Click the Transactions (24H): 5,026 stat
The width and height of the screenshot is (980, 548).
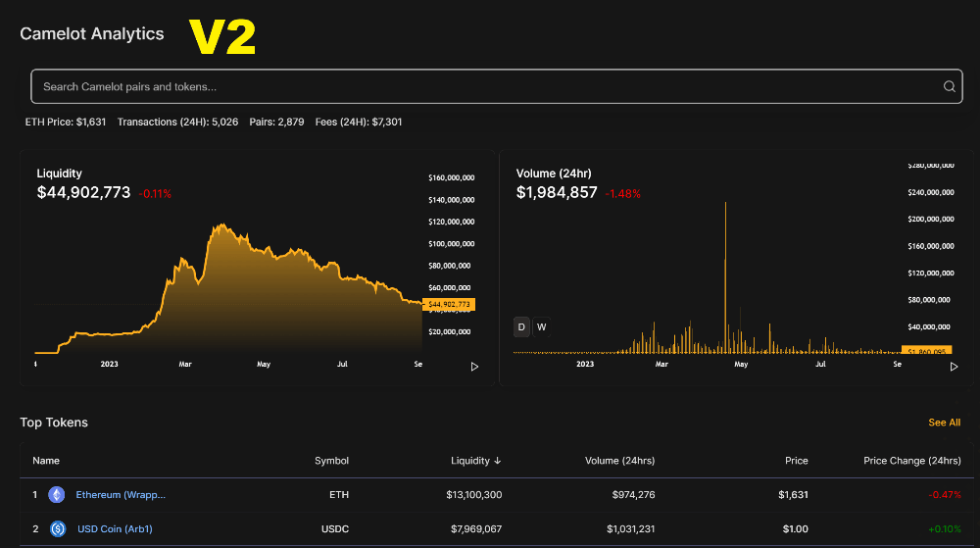pyautogui.click(x=177, y=123)
